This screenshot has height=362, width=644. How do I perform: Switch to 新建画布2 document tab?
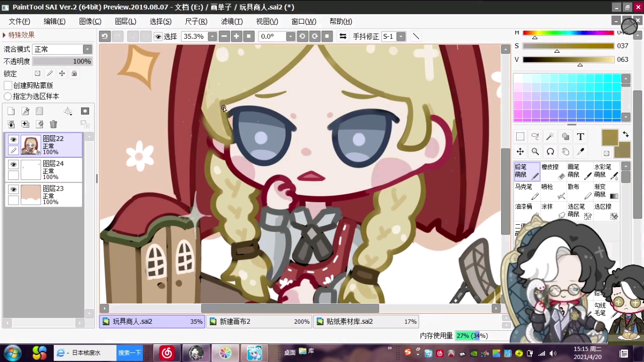259,321
